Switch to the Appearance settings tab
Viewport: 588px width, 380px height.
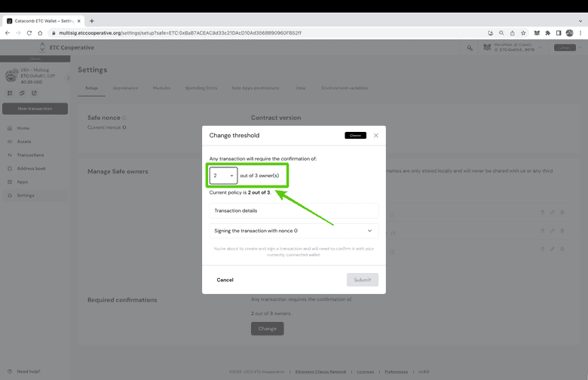[x=125, y=88]
